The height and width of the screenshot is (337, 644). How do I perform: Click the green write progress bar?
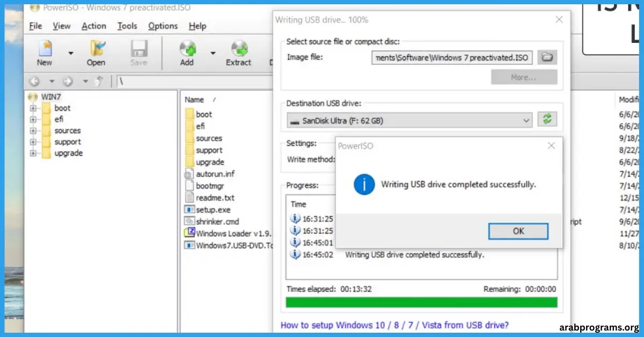[x=422, y=302]
